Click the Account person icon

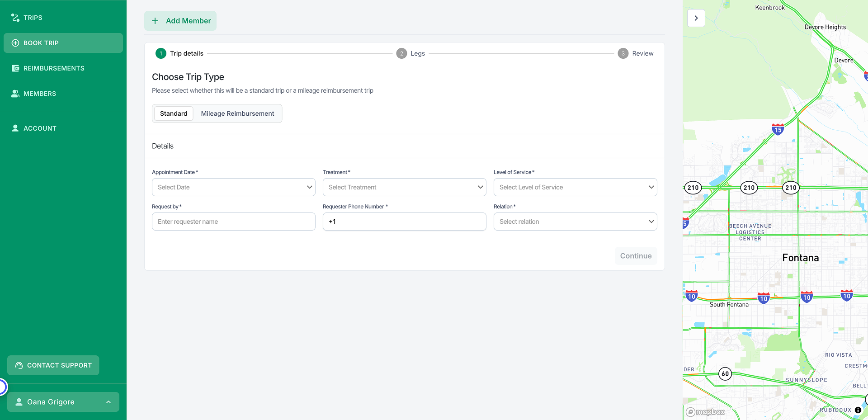[x=15, y=128]
